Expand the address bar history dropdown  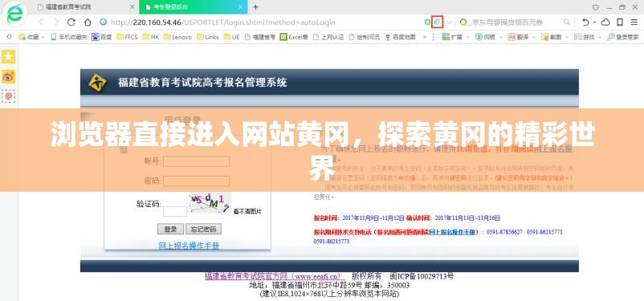[450, 22]
